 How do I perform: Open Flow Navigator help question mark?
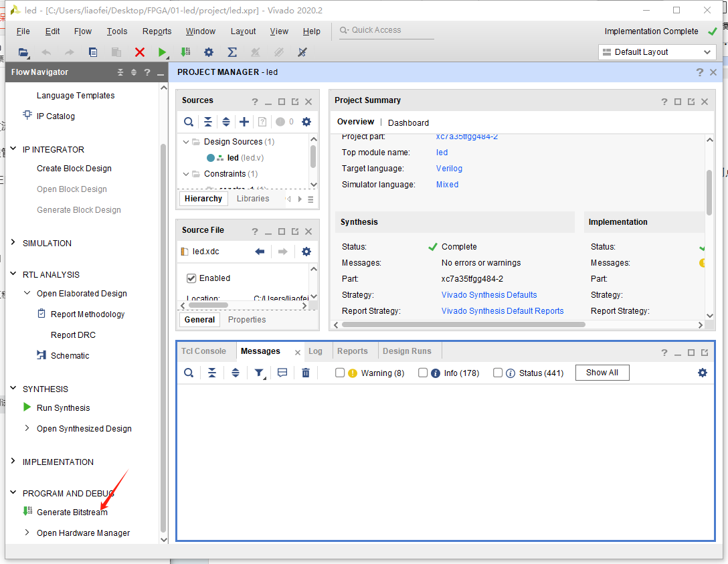click(147, 72)
